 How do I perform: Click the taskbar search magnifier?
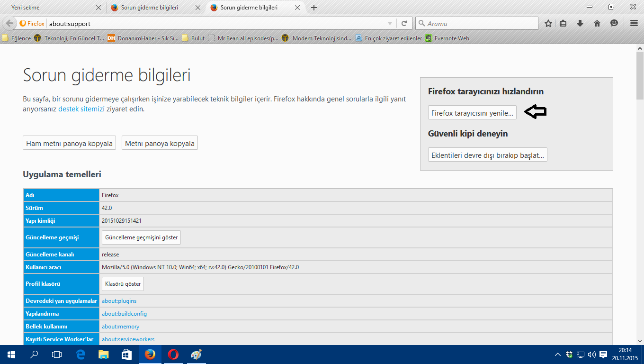coord(34,355)
